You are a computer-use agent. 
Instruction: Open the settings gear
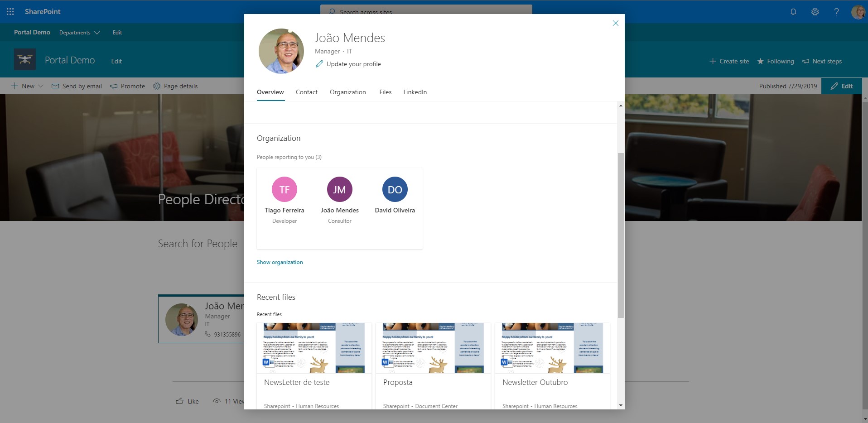click(815, 12)
